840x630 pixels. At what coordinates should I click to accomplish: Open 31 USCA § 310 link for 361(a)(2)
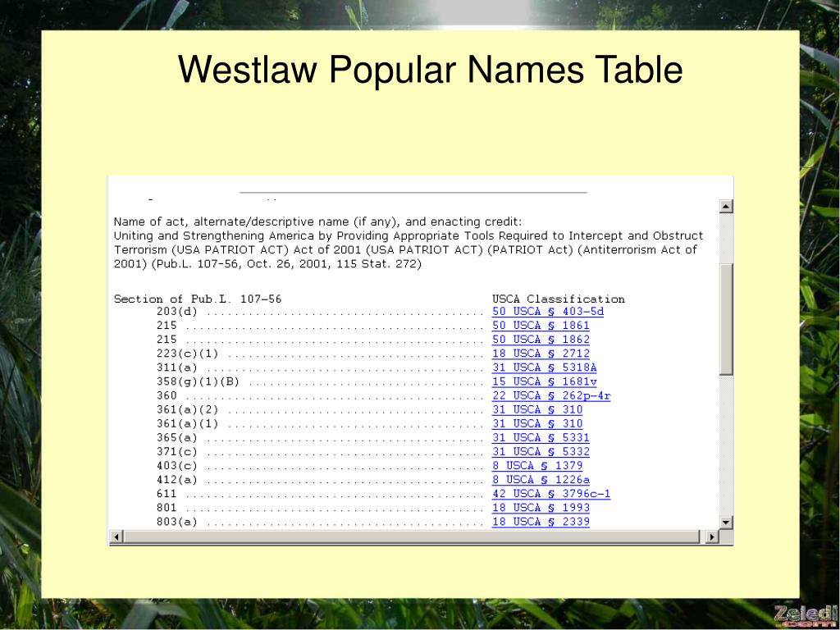pyautogui.click(x=537, y=409)
